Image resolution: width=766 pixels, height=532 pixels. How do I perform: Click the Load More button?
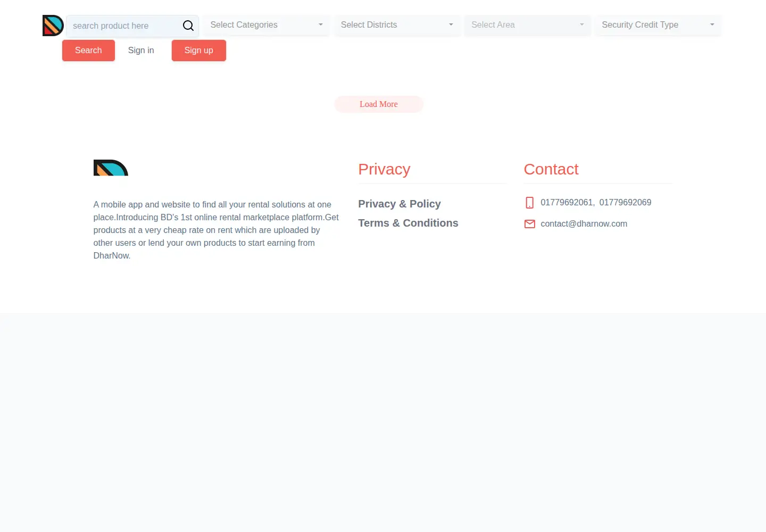[x=379, y=104]
